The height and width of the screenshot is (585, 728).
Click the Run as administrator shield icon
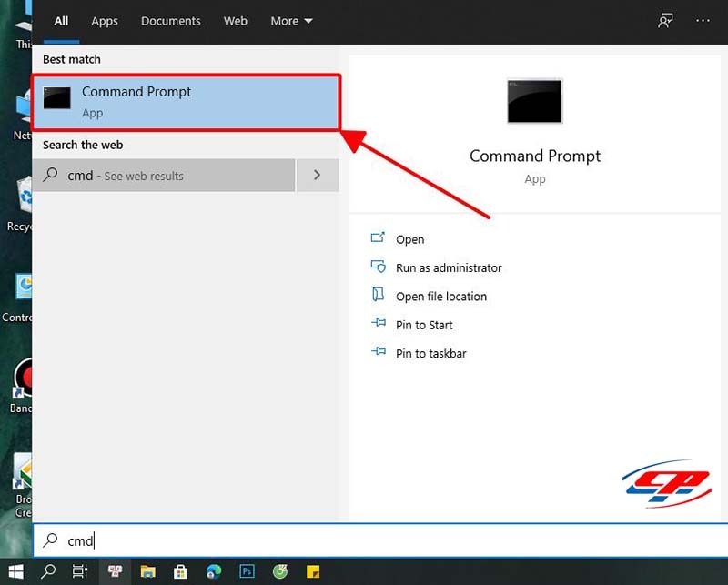coord(379,267)
